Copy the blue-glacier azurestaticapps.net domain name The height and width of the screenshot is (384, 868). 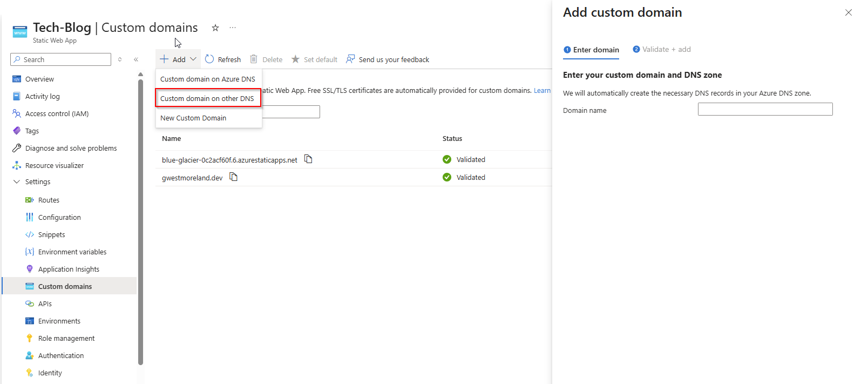tap(308, 159)
